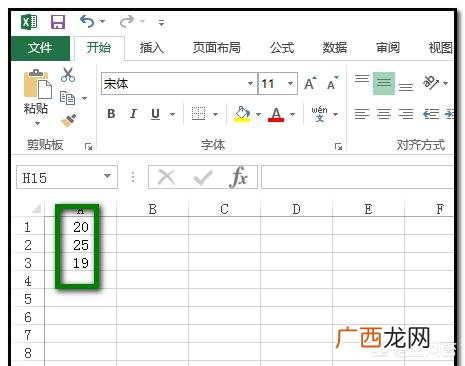Select column E header
This screenshot has width=465, height=366.
click(x=368, y=209)
